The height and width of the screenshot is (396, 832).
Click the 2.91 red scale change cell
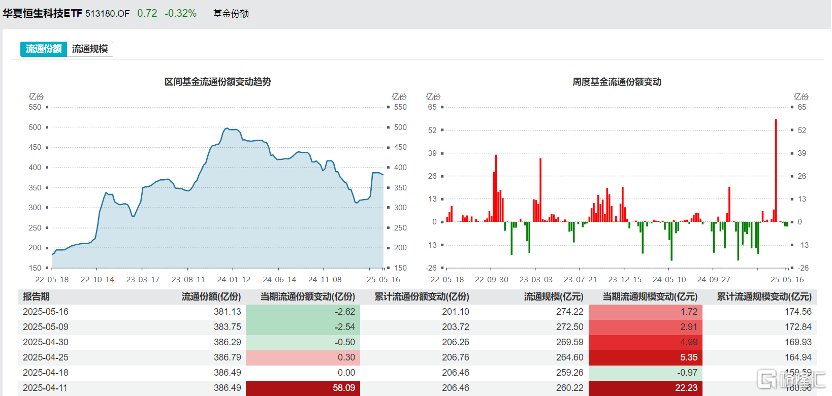pos(645,327)
